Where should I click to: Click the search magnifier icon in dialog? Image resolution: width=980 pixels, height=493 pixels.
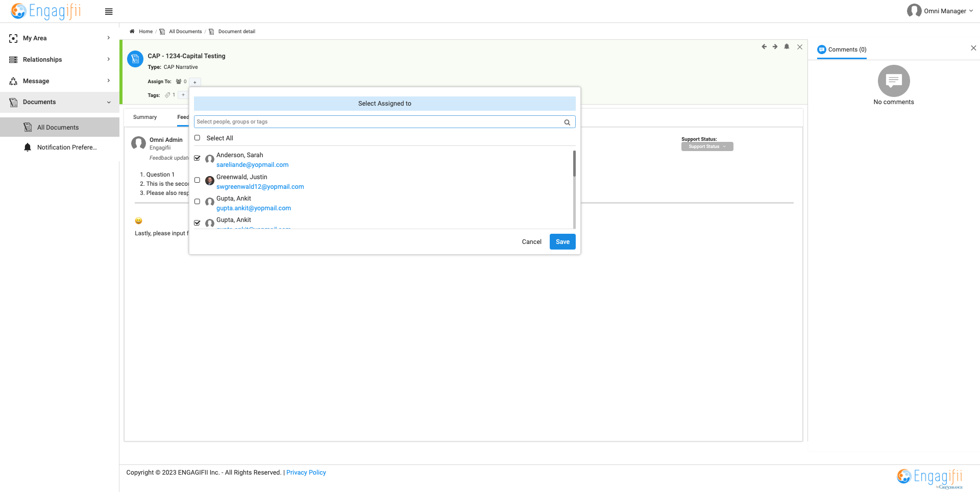click(567, 122)
